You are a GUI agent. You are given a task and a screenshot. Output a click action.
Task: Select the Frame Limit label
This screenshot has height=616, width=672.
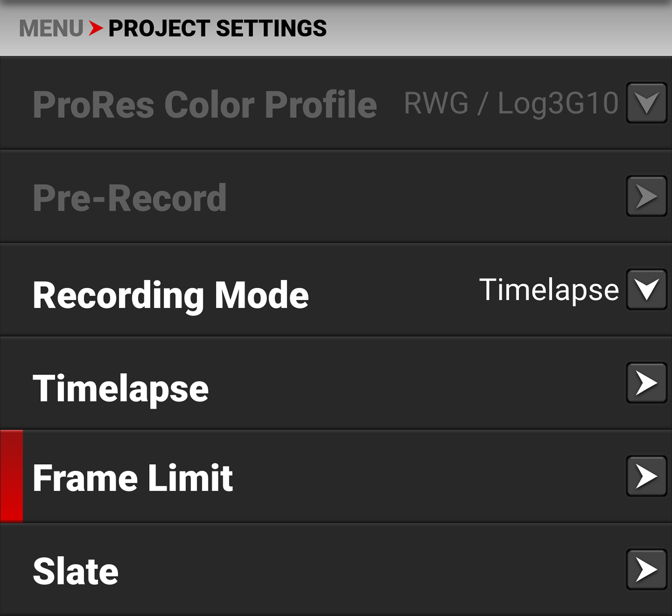[133, 478]
